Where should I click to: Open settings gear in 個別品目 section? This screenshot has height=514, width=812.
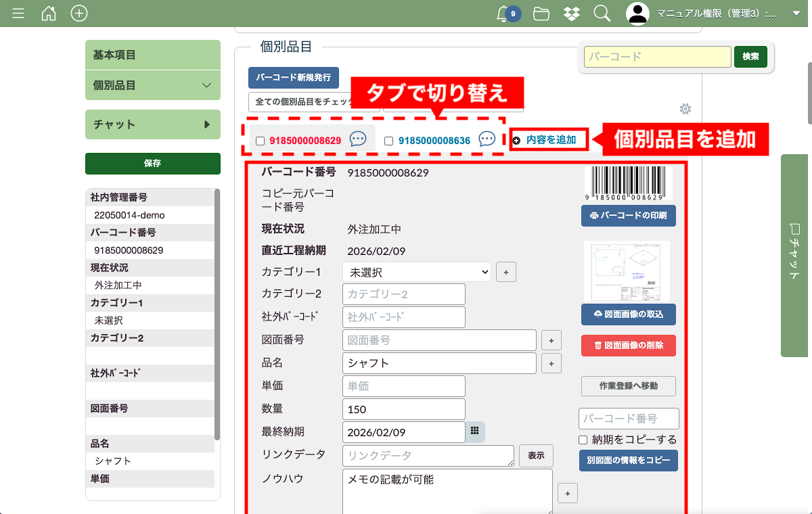pos(685,109)
